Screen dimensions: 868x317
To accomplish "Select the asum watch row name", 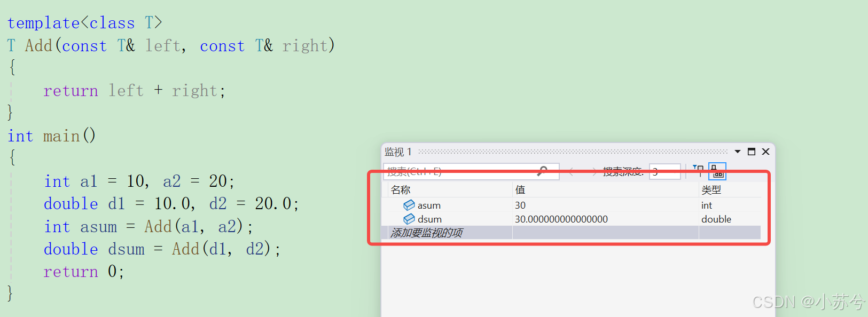I will tap(429, 205).
